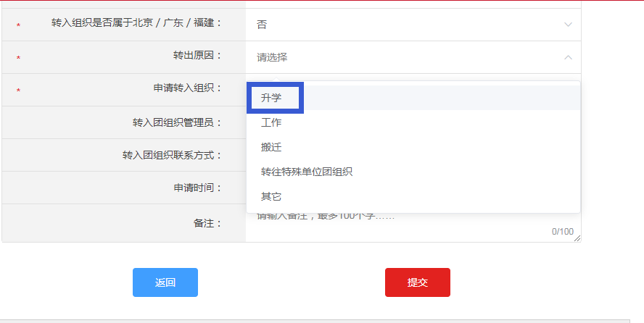Click the 0/100 character counter
644x323 pixels.
coord(562,232)
